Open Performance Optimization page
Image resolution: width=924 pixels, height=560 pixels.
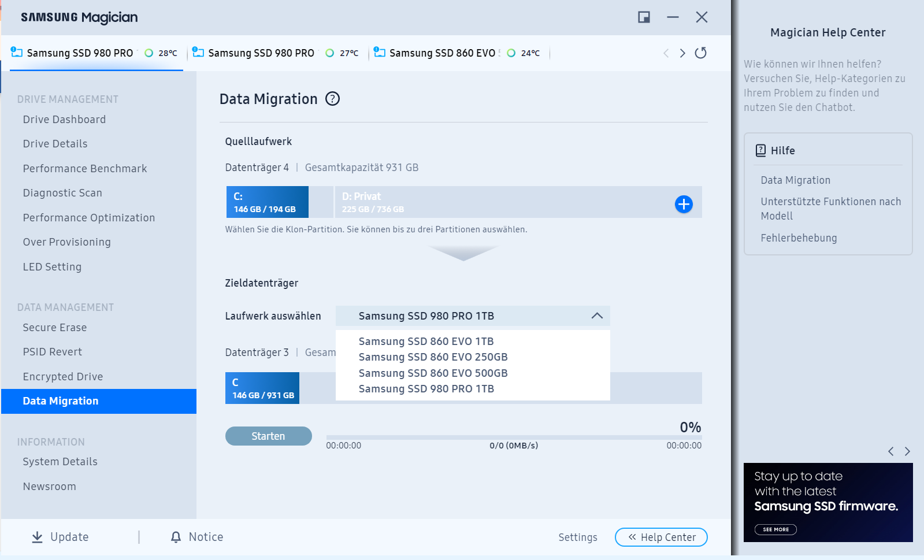(89, 218)
